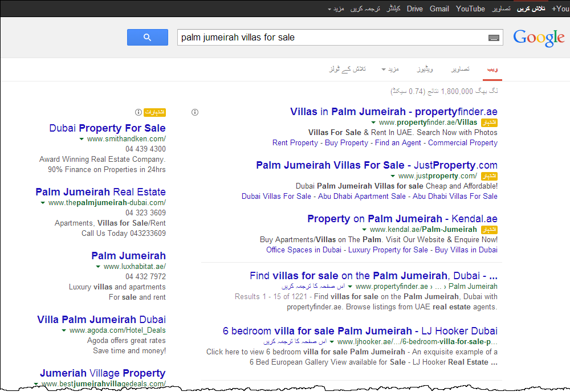570x392 pixels.
Task: Open the Palm Jumeirah Real Estate sidebar ad
Action: pyautogui.click(x=101, y=192)
